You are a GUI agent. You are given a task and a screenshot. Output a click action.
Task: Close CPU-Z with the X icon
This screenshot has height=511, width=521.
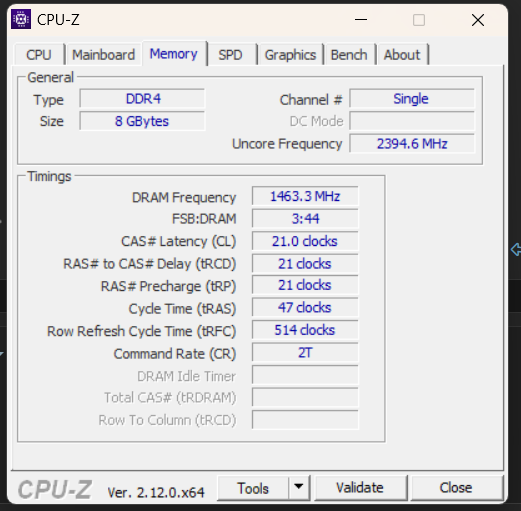pyautogui.click(x=478, y=20)
